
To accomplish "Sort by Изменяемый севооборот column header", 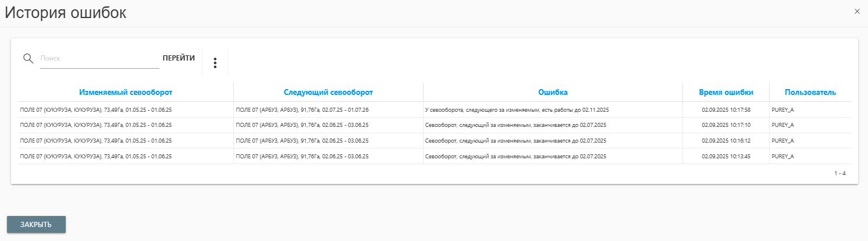I will [x=126, y=92].
